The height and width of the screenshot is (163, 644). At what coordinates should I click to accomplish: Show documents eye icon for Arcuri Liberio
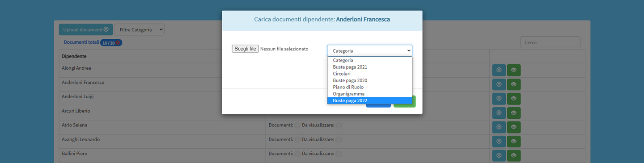point(514,113)
